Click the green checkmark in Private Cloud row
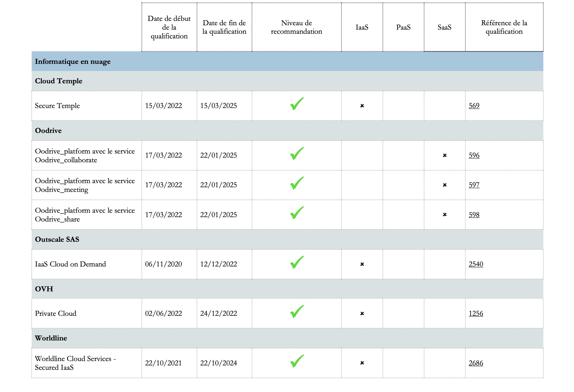This screenshot has width=574, height=392. click(297, 312)
